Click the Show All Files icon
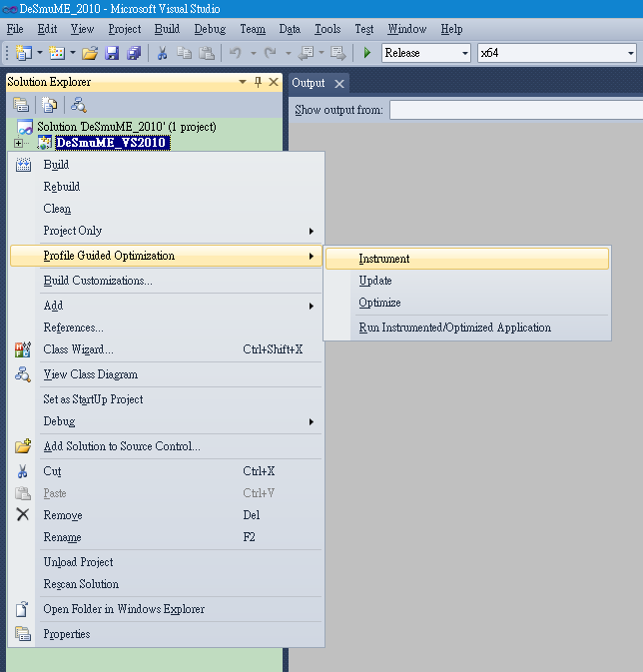 (x=49, y=105)
